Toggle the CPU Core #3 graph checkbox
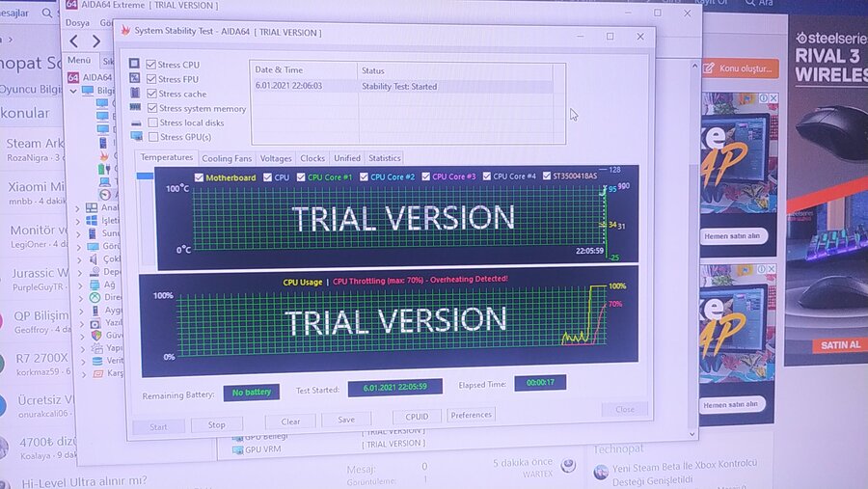The width and height of the screenshot is (868, 489). 425,177
